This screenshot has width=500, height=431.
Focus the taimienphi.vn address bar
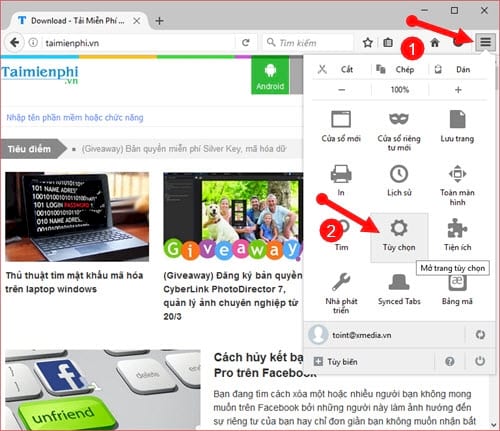click(x=138, y=43)
